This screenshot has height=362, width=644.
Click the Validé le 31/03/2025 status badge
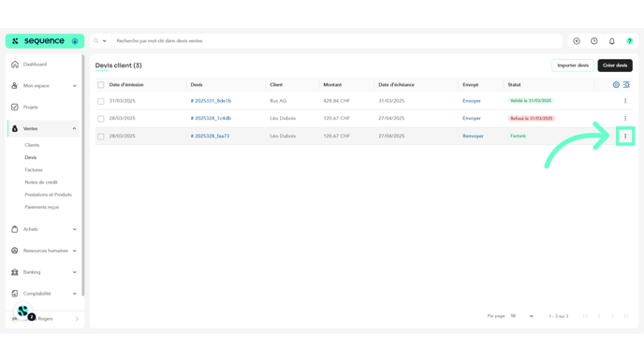point(531,101)
